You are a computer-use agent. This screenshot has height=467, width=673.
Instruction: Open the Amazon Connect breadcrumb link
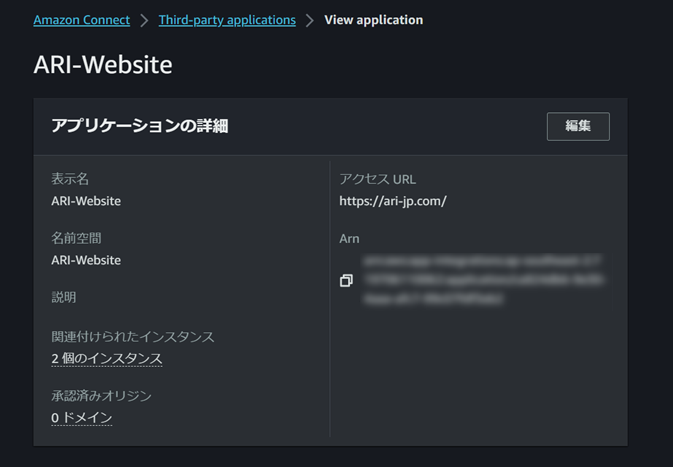point(82,20)
